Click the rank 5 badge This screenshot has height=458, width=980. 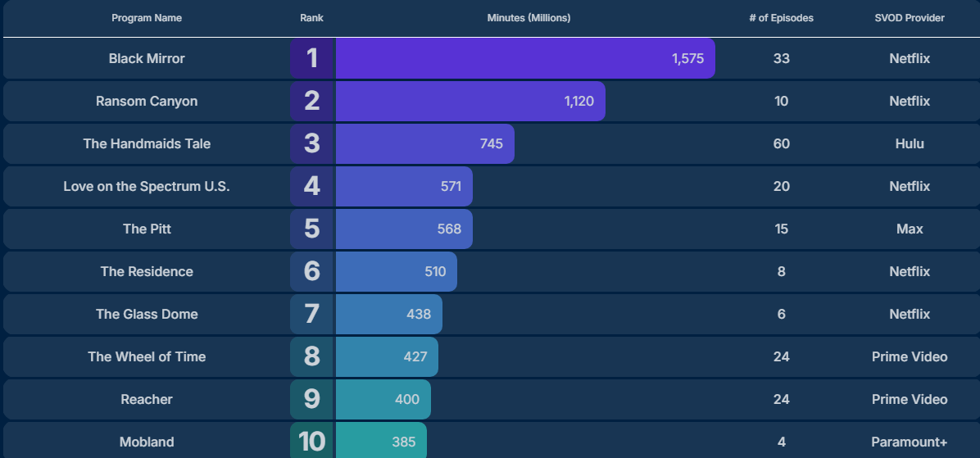tap(312, 229)
